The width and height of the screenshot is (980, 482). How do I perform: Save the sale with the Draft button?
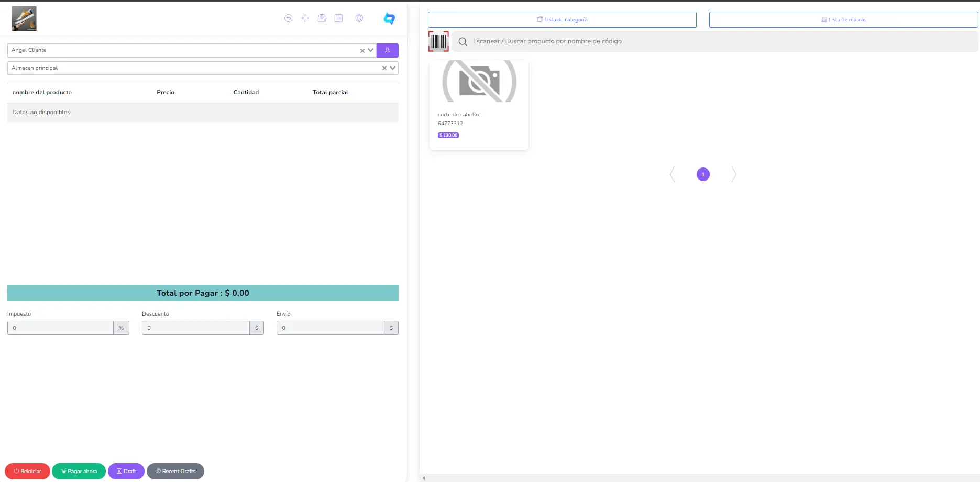[126, 471]
